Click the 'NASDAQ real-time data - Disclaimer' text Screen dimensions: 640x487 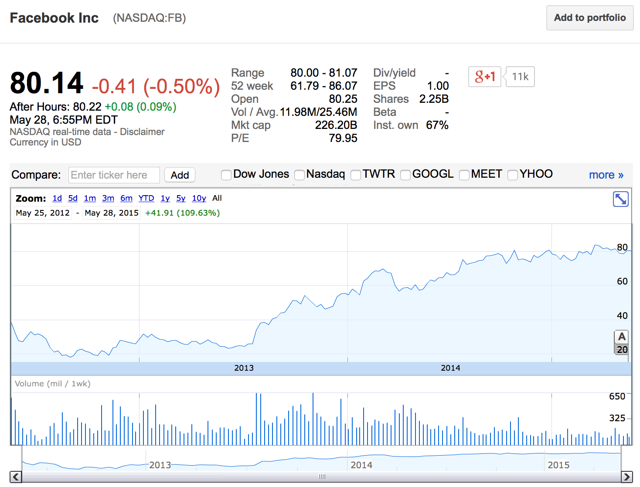87,132
